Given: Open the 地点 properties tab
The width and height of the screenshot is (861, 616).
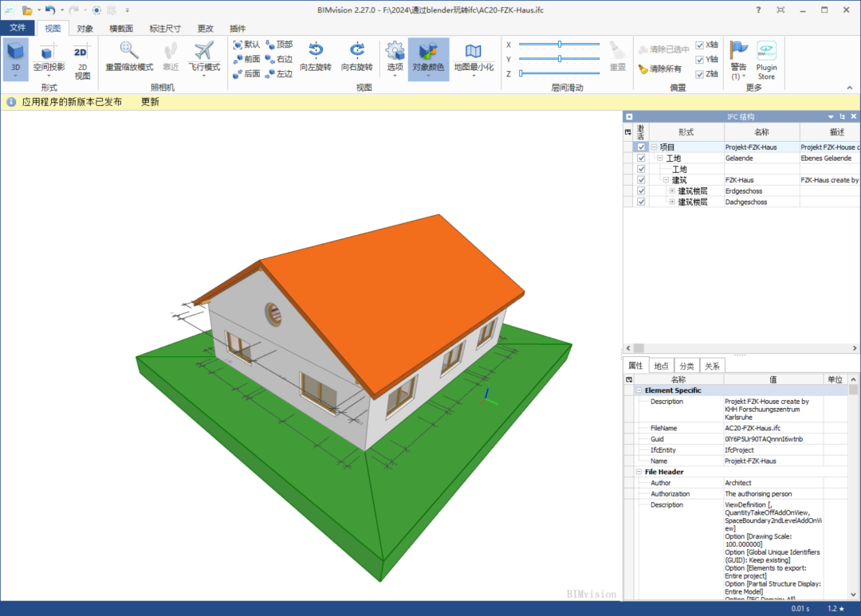Looking at the screenshot, I should tap(661, 366).
